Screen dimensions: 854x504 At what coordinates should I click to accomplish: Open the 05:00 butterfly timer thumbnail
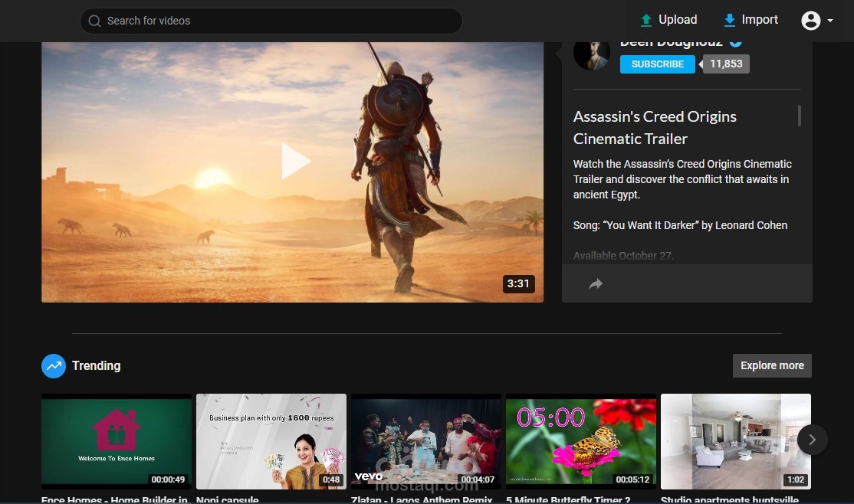tap(580, 441)
